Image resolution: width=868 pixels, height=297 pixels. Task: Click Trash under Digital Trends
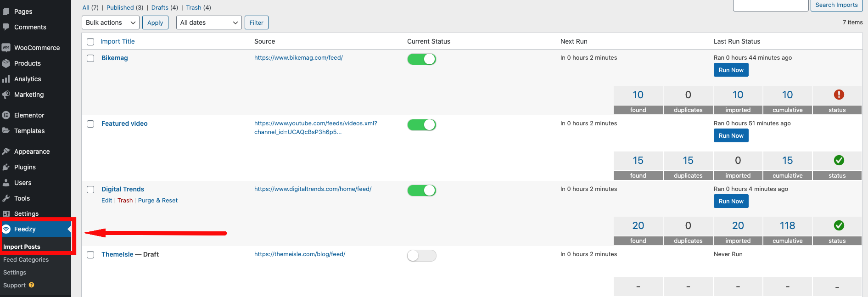pos(125,201)
